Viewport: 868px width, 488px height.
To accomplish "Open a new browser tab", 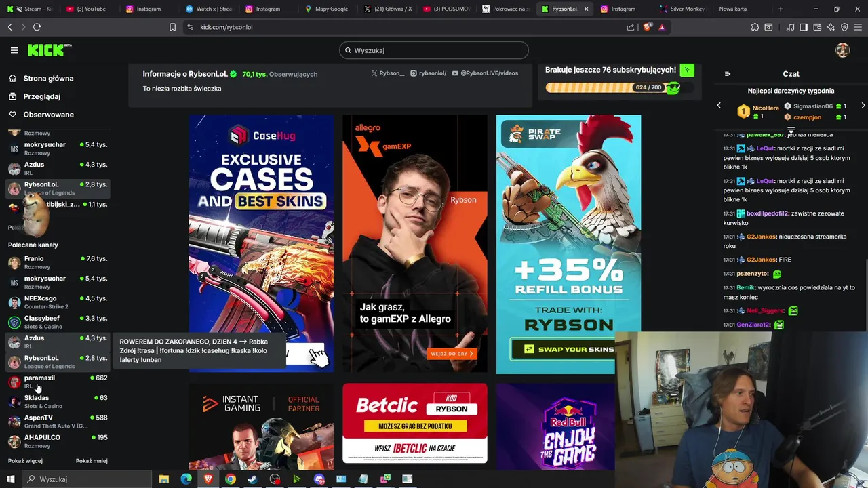I will click(x=781, y=9).
